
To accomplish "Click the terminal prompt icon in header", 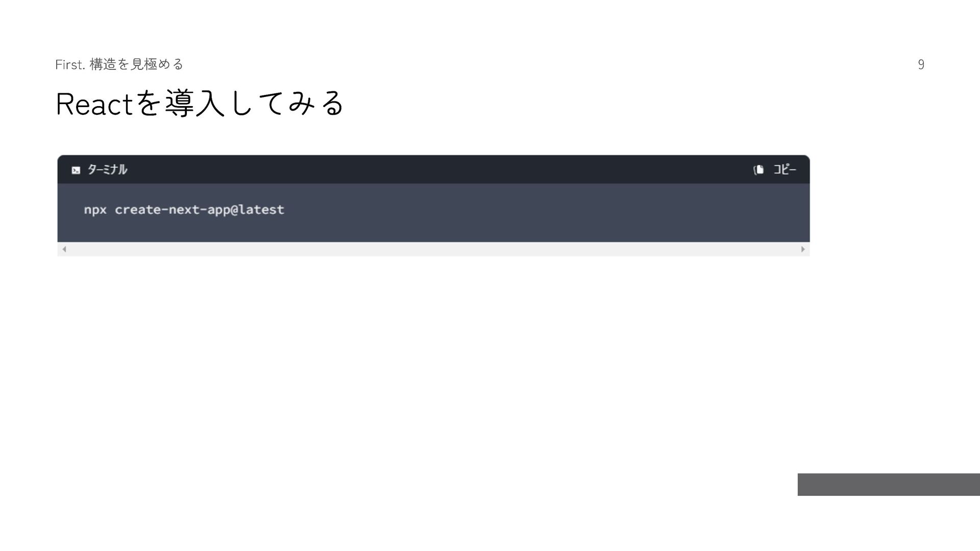I will coord(76,170).
